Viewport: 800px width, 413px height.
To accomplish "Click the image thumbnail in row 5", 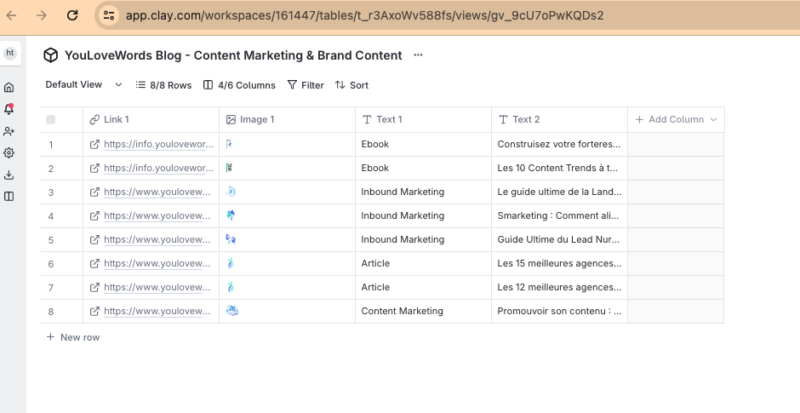I will [231, 239].
